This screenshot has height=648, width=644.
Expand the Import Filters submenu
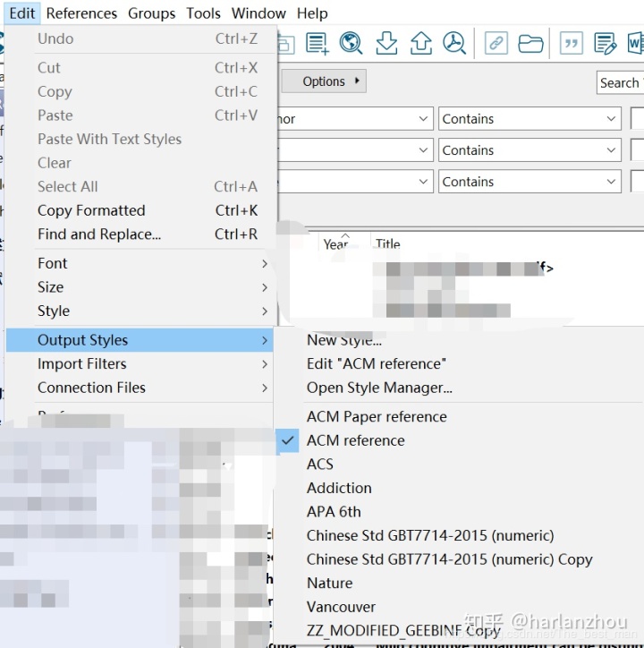(x=140, y=363)
